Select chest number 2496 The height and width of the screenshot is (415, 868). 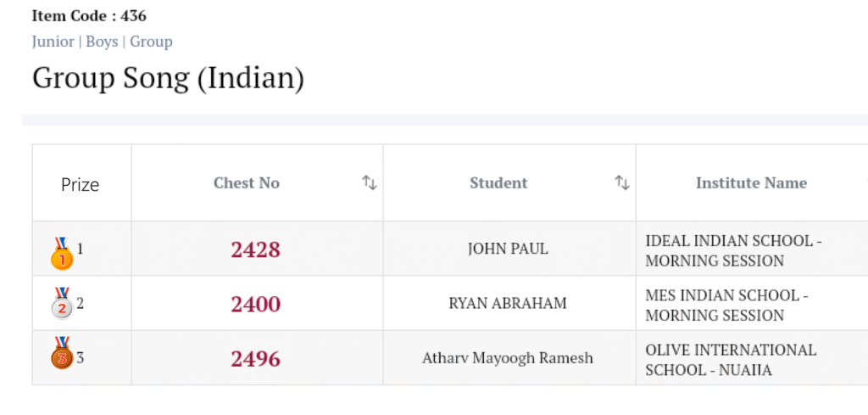pyautogui.click(x=255, y=358)
